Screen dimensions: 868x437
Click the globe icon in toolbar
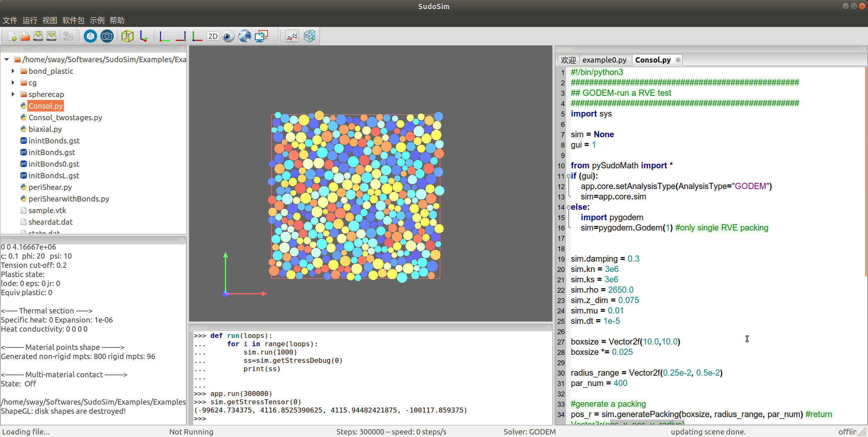[x=244, y=36]
